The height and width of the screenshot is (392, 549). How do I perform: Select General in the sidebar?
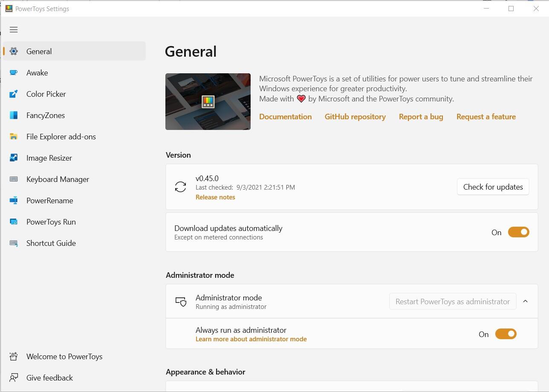[x=74, y=51]
